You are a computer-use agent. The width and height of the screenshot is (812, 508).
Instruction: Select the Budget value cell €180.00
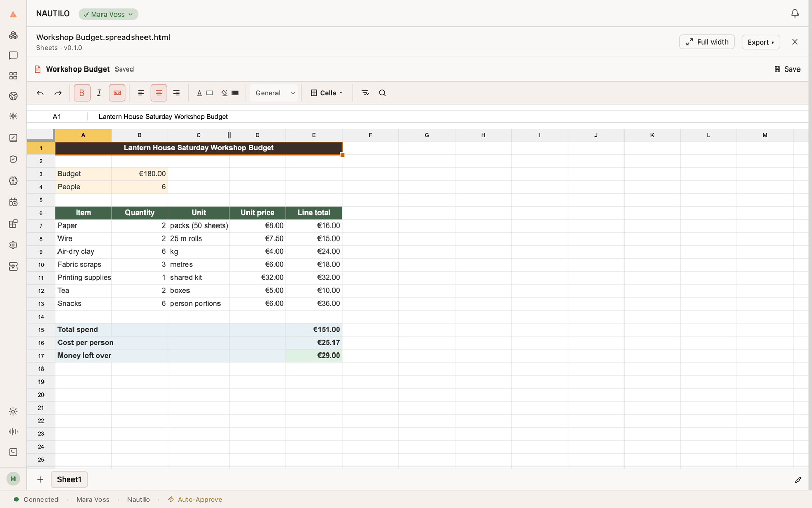[140, 174]
